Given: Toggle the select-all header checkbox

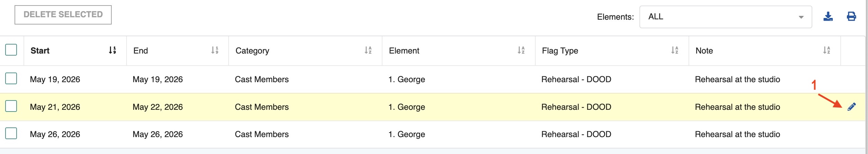Looking at the screenshot, I should [x=11, y=50].
